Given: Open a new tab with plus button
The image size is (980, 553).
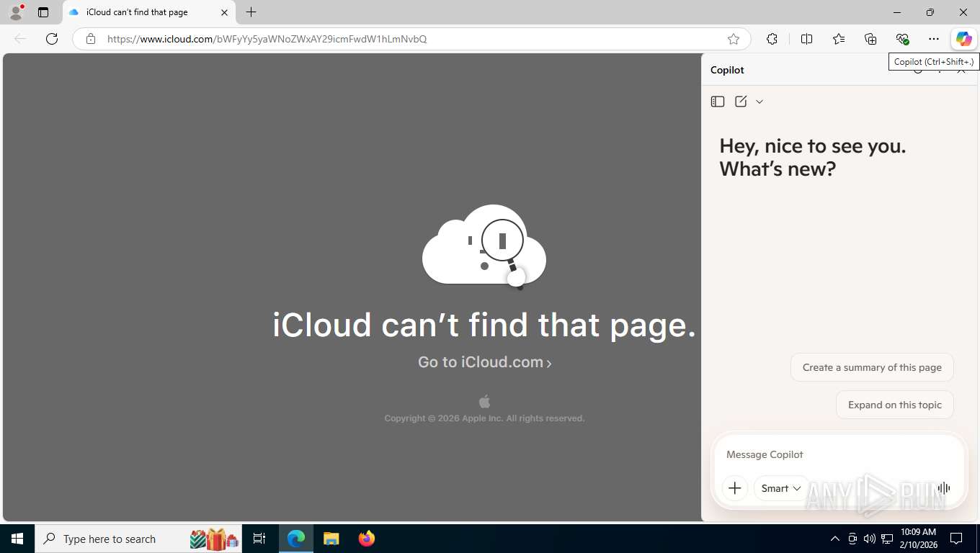Looking at the screenshot, I should click(x=251, y=12).
